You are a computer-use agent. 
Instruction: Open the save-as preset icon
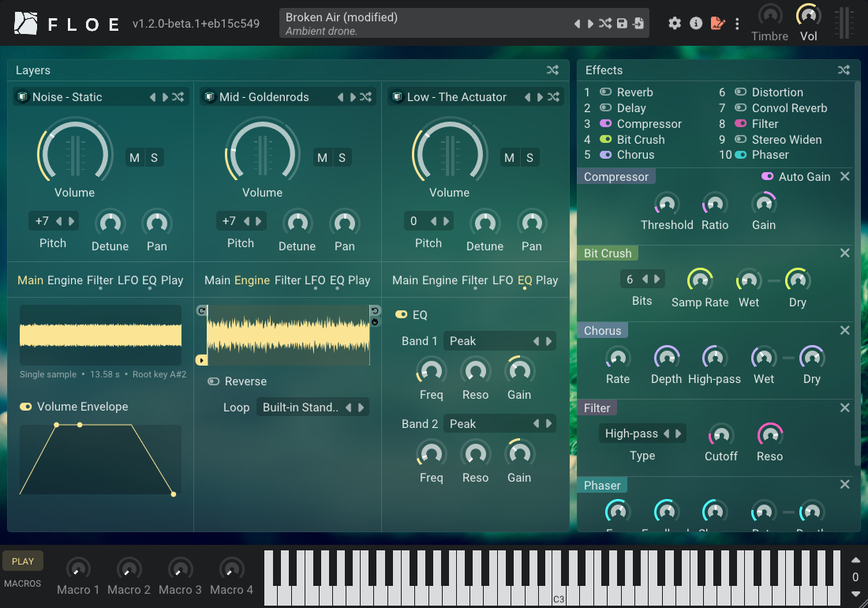[638, 24]
